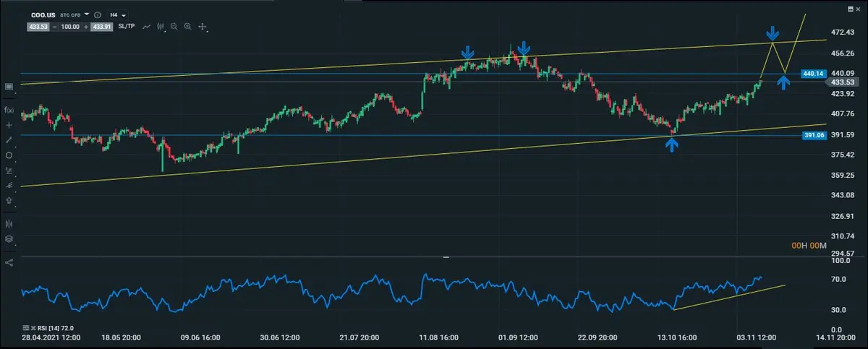Remove the RSI indicator with X icon
This screenshot has height=349, width=868.
(x=34, y=327)
